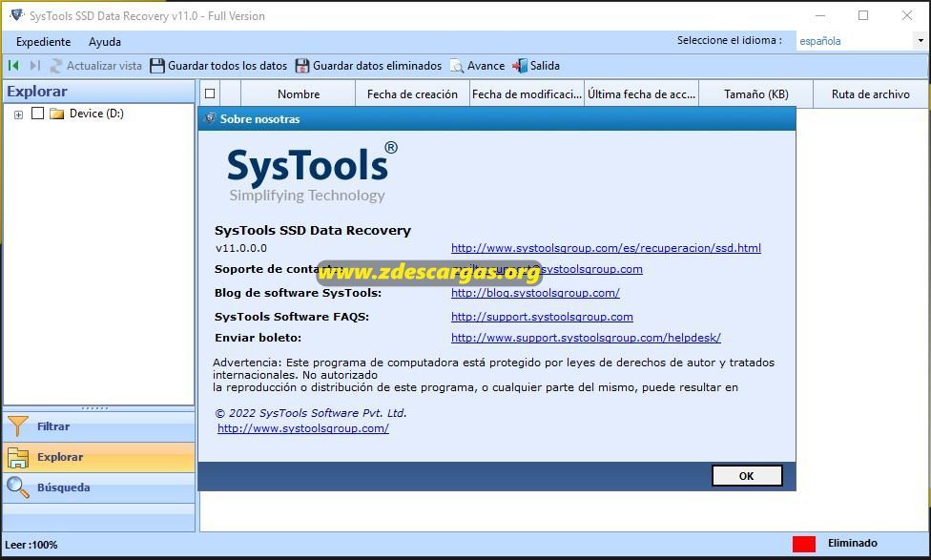This screenshot has height=560, width=931.
Task: Go to first item with green arrow icon
Action: (x=13, y=65)
